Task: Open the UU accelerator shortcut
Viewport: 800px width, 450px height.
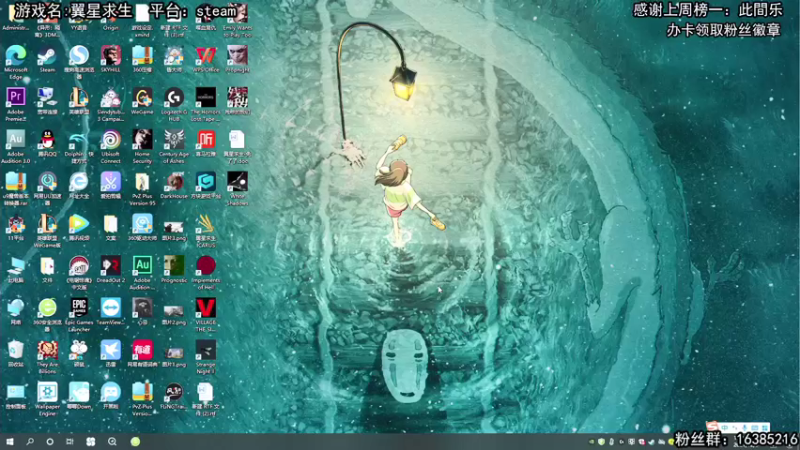Action: [x=47, y=182]
